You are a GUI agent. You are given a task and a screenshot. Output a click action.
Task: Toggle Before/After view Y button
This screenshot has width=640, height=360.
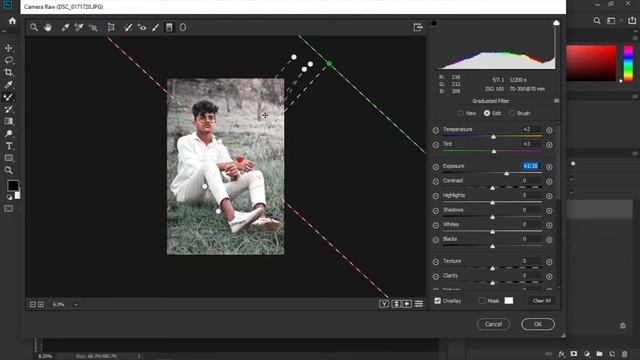point(384,304)
